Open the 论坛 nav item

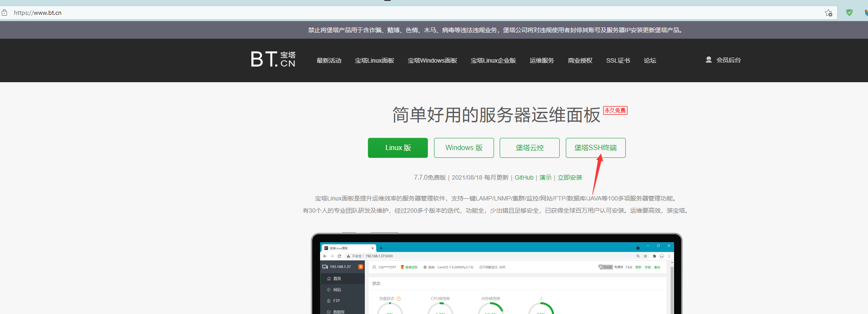point(650,60)
